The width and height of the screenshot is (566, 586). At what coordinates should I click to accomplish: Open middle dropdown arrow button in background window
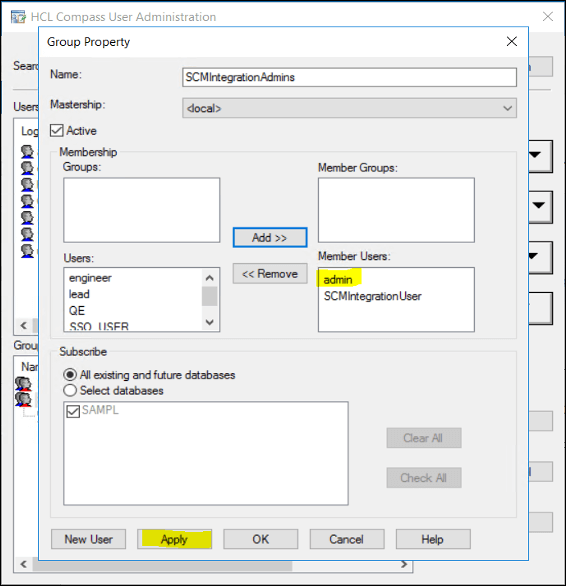point(541,207)
